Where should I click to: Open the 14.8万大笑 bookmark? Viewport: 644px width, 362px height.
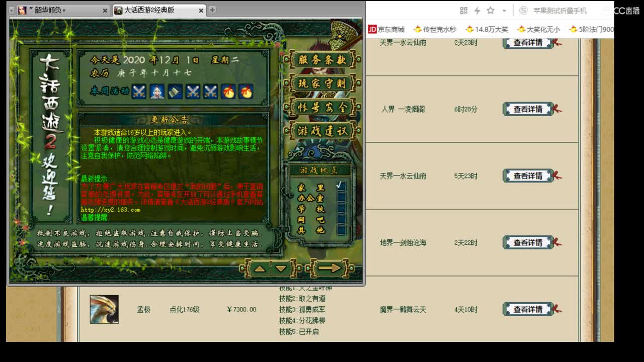(487, 29)
